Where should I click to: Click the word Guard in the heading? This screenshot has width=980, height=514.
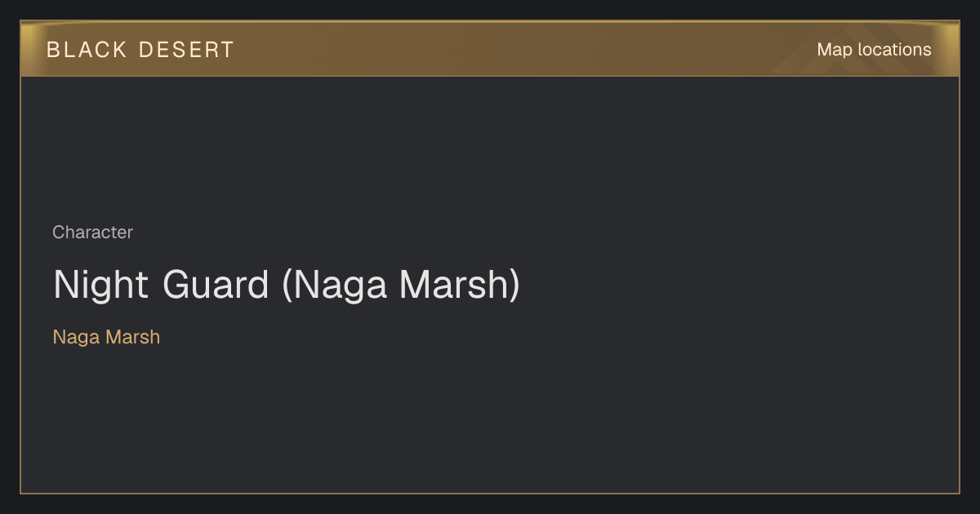(216, 285)
